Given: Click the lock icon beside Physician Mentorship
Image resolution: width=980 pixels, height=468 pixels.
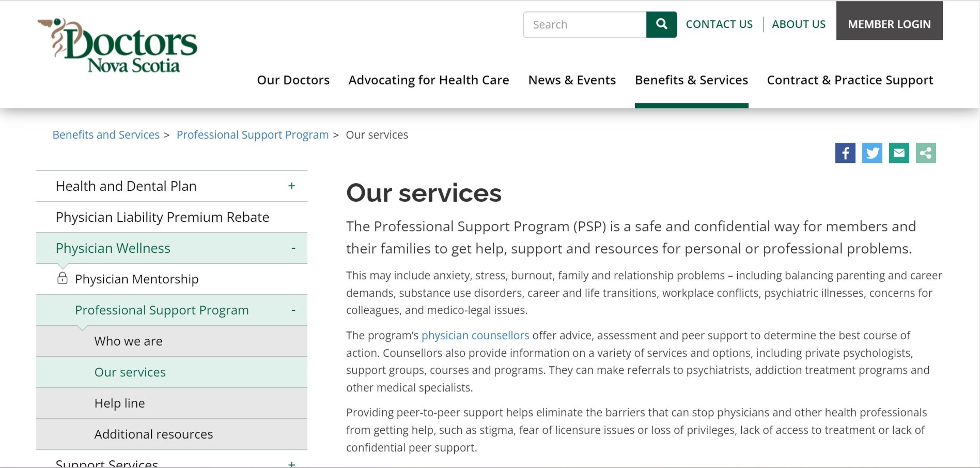Looking at the screenshot, I should click(63, 278).
